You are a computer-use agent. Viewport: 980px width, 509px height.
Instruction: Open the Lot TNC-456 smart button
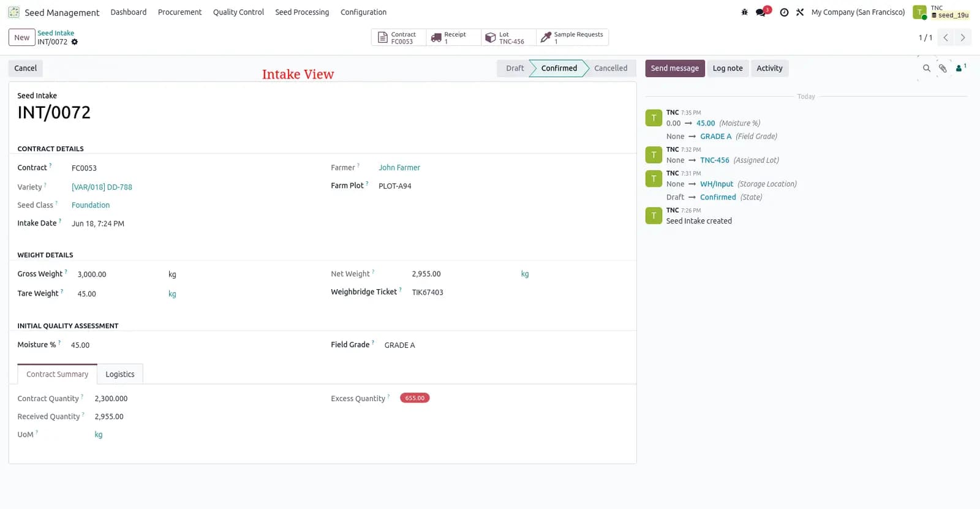coord(509,37)
